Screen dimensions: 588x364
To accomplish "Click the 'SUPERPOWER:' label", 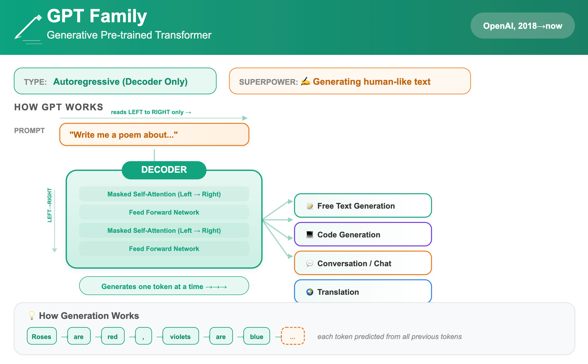I will point(268,82).
